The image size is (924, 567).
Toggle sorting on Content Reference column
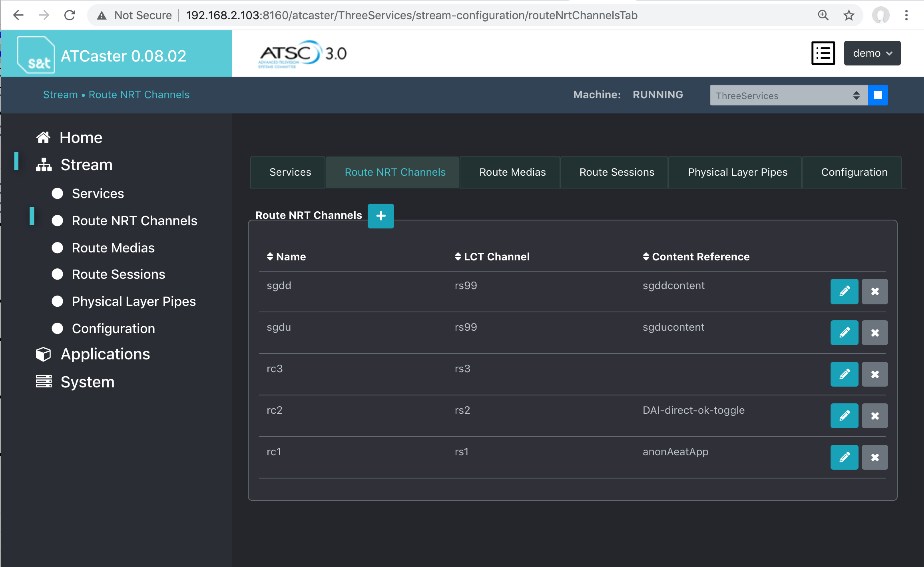coord(647,256)
